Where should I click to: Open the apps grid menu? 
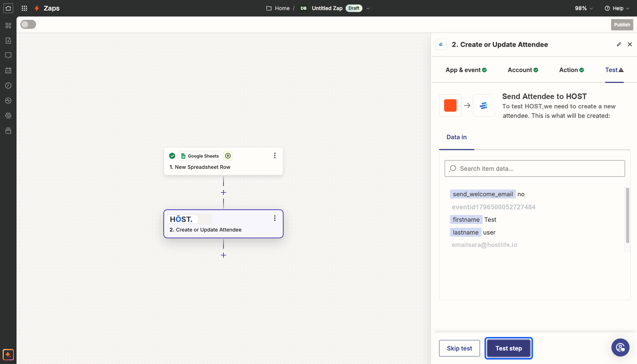coord(24,8)
